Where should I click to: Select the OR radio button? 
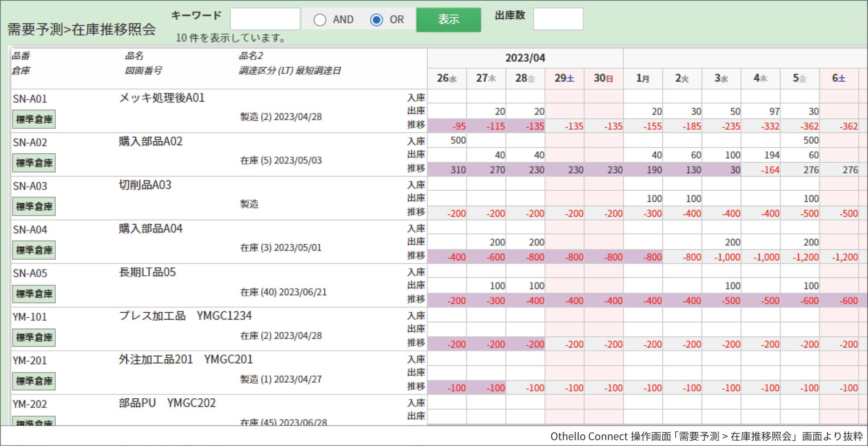[x=377, y=20]
